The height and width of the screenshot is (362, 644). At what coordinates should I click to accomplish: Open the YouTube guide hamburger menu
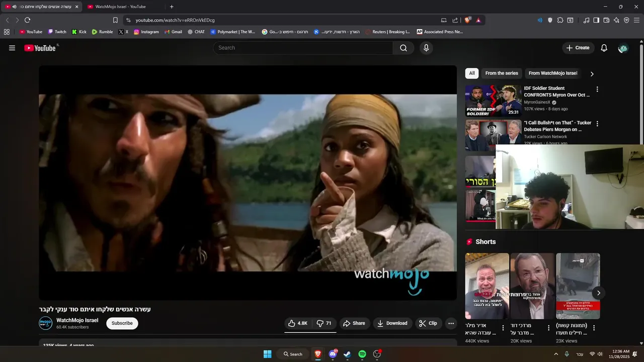pos(12,48)
